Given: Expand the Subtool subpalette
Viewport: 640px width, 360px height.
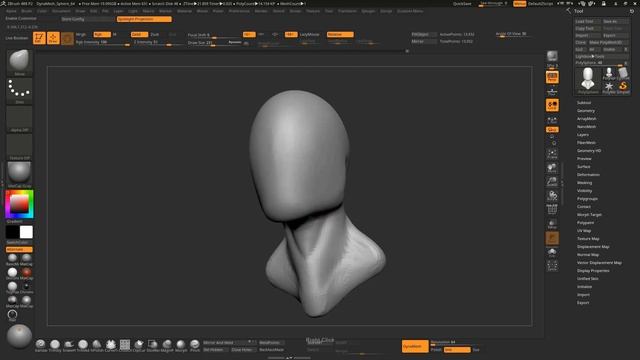Looking at the screenshot, I should click(584, 103).
